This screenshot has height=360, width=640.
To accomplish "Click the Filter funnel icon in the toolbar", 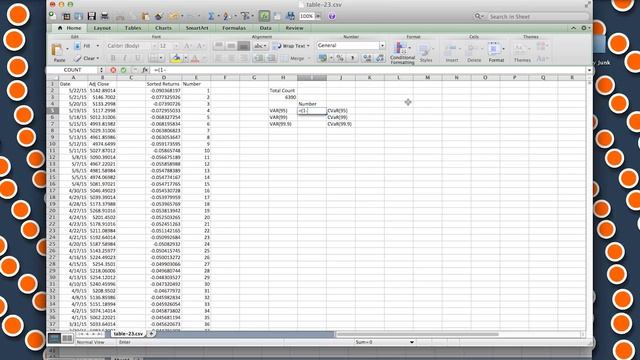I will click(245, 16).
